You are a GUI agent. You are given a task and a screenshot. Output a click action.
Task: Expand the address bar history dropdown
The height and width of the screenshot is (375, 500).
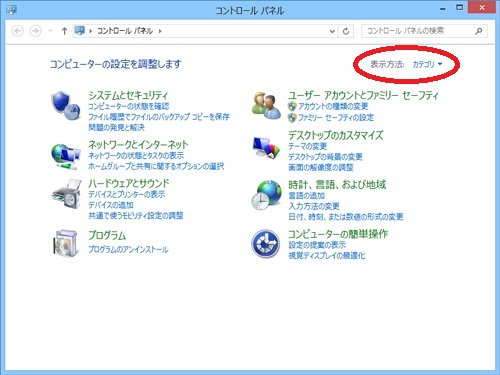332,31
